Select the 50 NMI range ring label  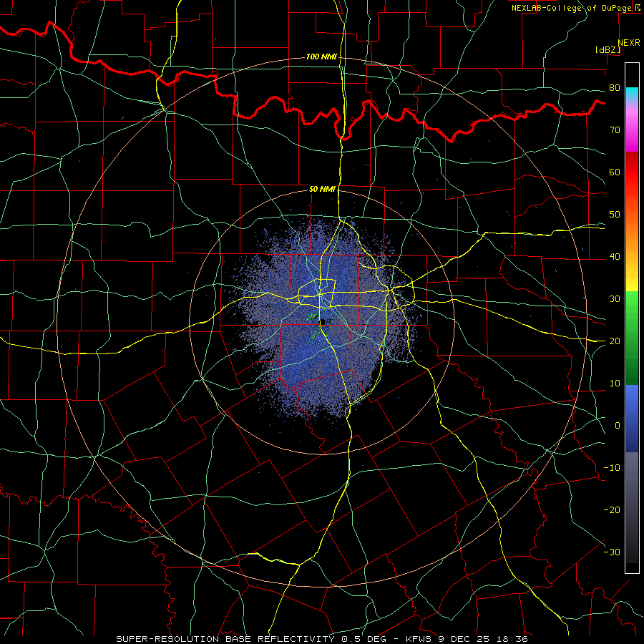tap(322, 189)
